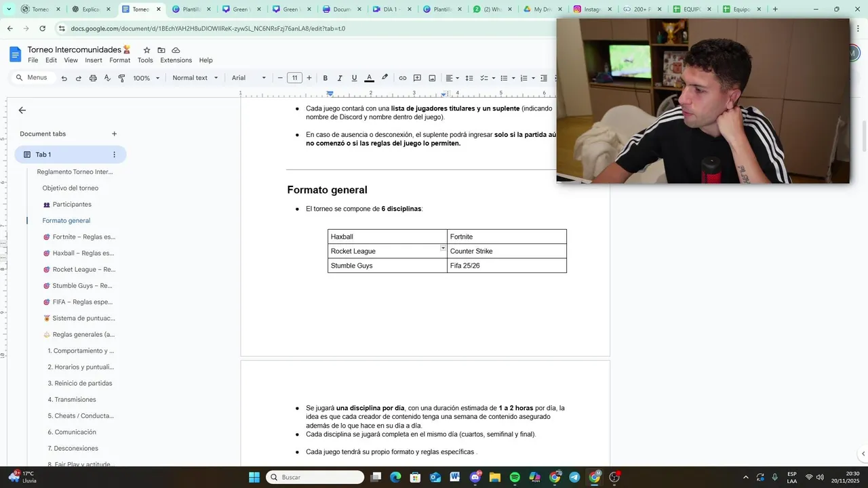Jump to Objetivo del torneo heading
This screenshot has height=488, width=868.
coord(71,188)
